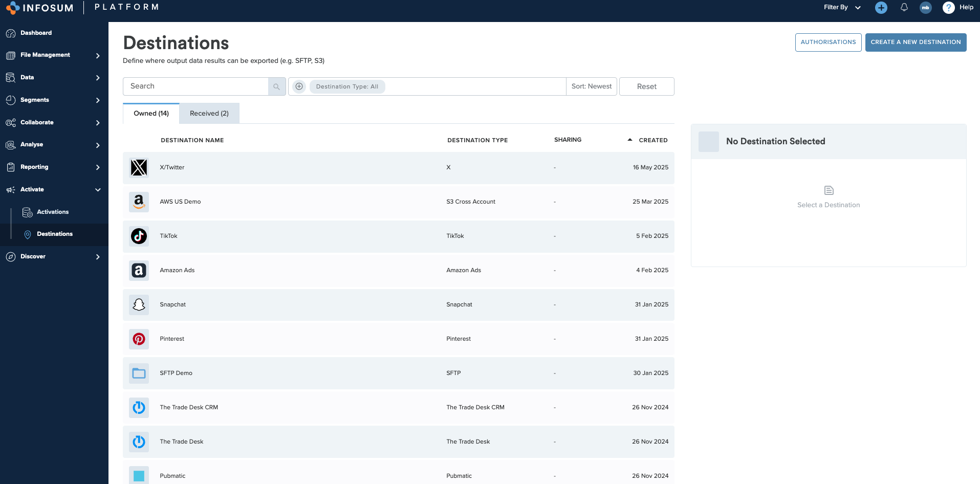Click the Collaborate sidebar icon
The height and width of the screenshot is (484, 980).
tap(11, 123)
